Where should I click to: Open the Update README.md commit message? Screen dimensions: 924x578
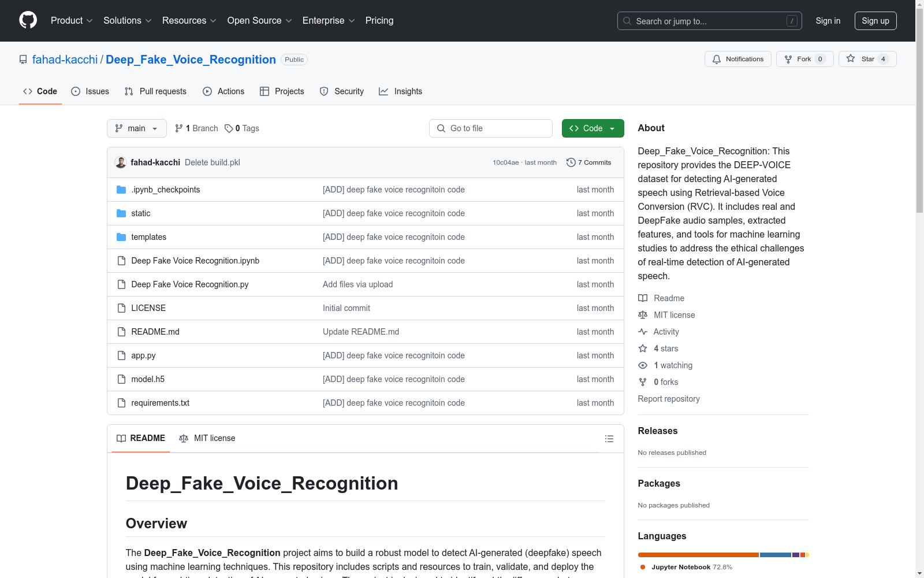click(361, 332)
